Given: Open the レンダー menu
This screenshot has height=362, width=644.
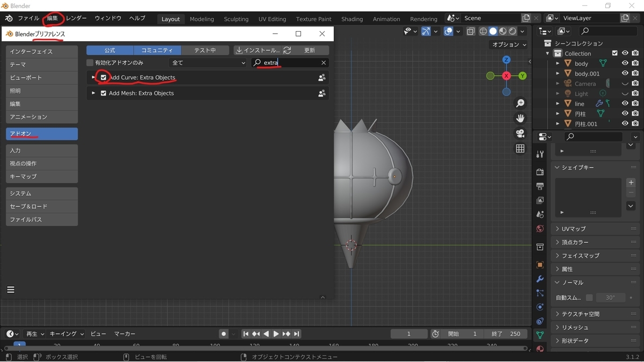Looking at the screenshot, I should point(76,18).
